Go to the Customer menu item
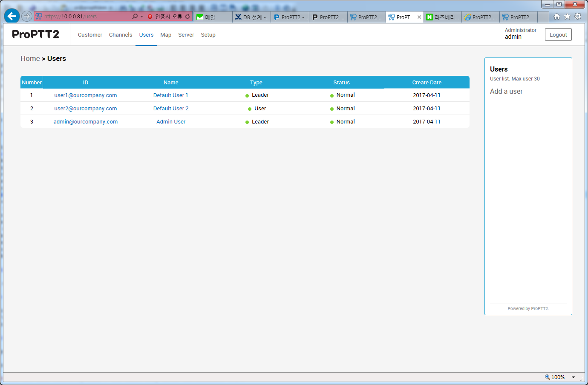This screenshot has width=588, height=385. pyautogui.click(x=90, y=35)
